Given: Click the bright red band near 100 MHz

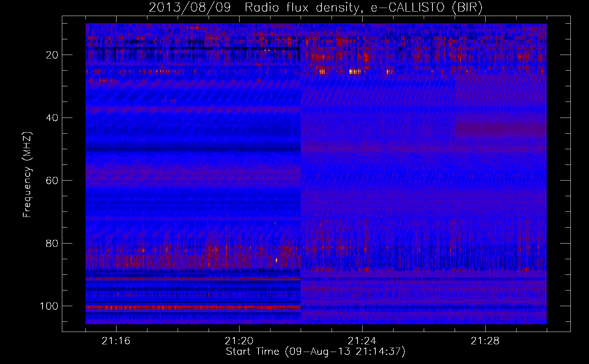Looking at the screenshot, I should coord(193,308).
